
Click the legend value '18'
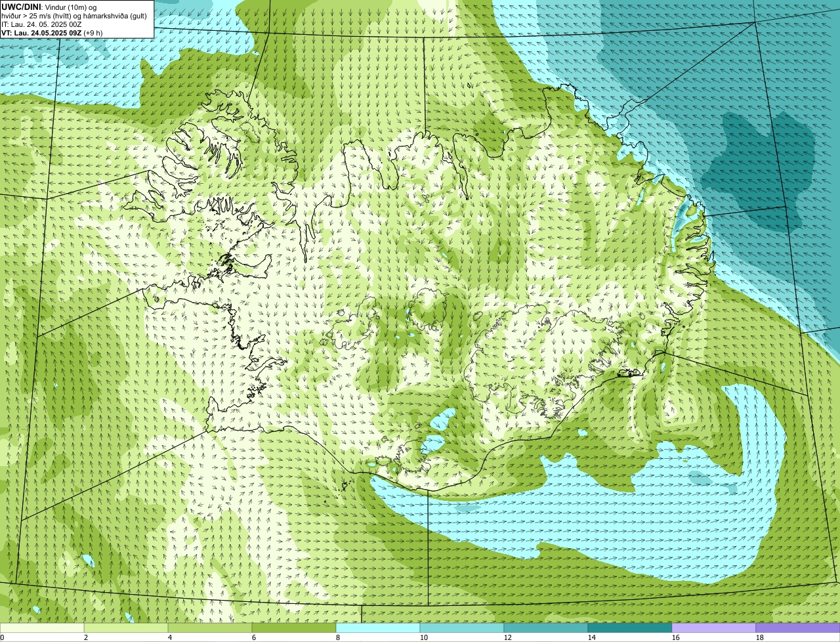(760, 637)
